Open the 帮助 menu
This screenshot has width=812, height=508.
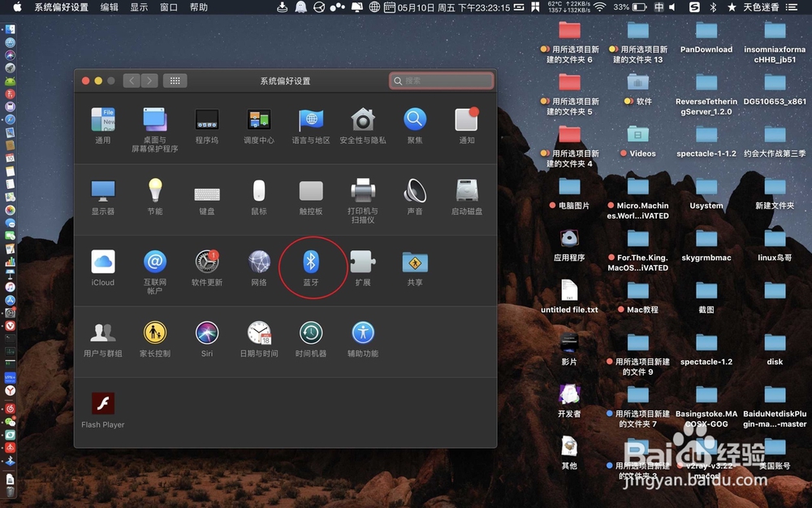[199, 7]
